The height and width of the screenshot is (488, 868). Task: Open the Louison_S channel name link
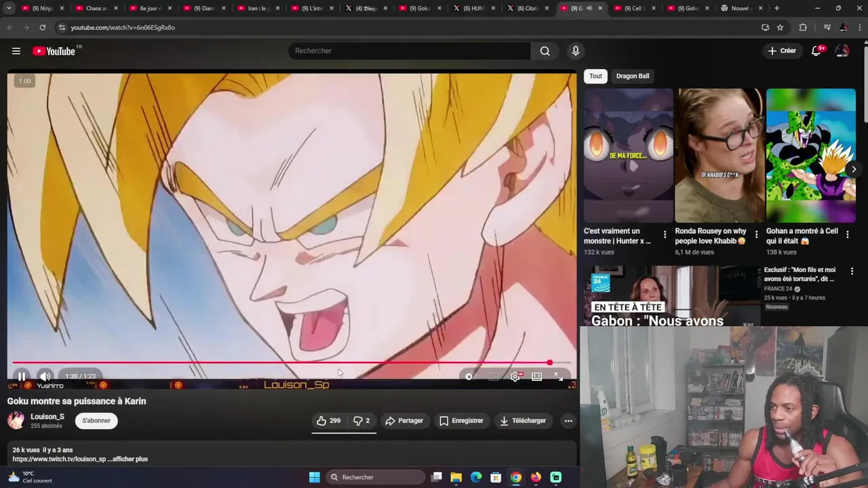pyautogui.click(x=47, y=417)
